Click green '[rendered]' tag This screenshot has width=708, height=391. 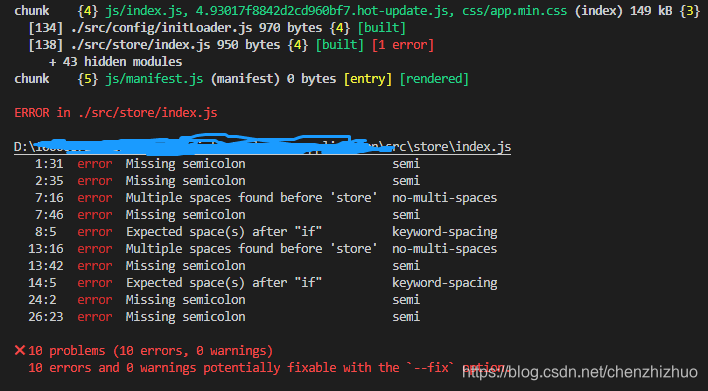point(434,79)
